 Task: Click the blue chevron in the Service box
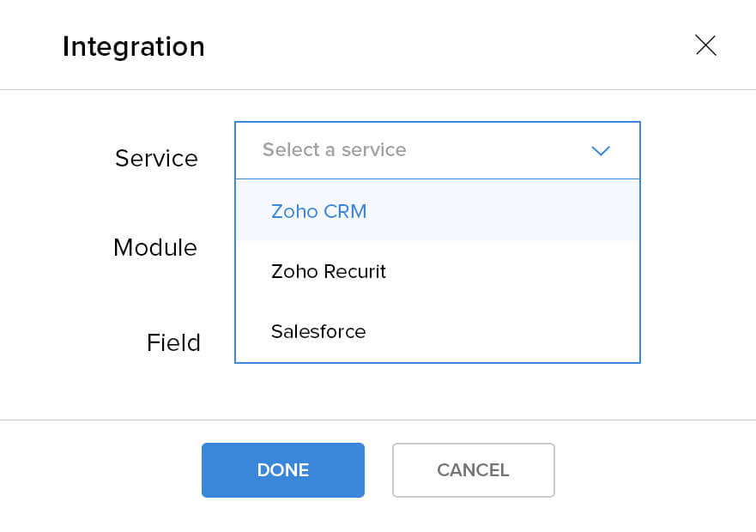600,151
